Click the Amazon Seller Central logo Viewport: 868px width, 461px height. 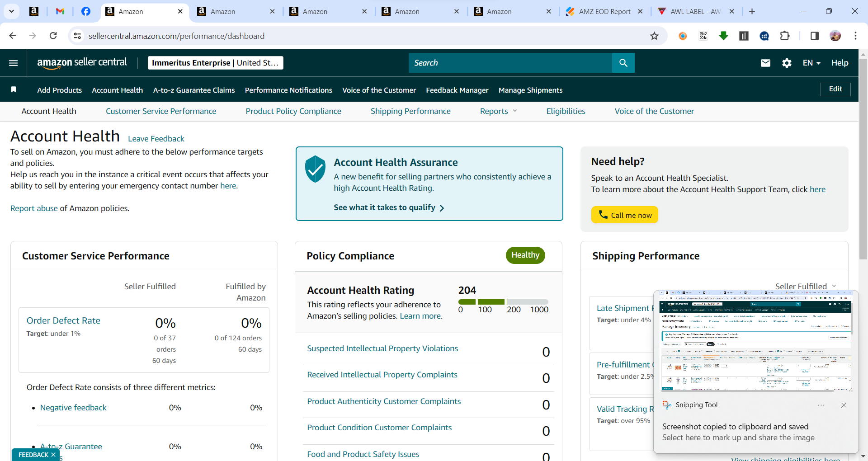tap(82, 63)
